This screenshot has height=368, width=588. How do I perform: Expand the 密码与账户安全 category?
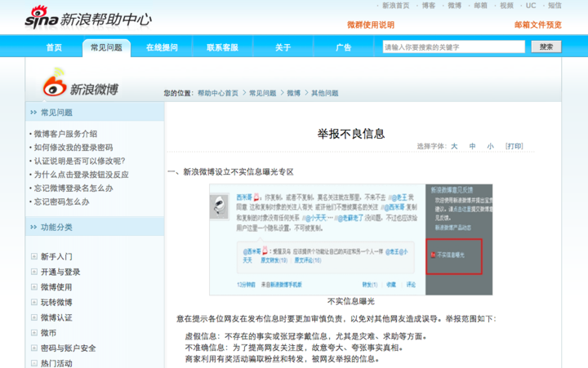coord(34,348)
